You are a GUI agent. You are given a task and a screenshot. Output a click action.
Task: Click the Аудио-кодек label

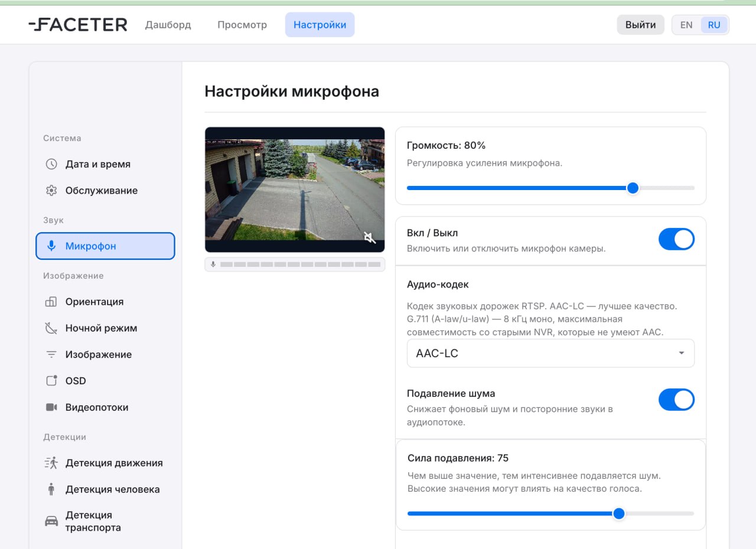438,284
